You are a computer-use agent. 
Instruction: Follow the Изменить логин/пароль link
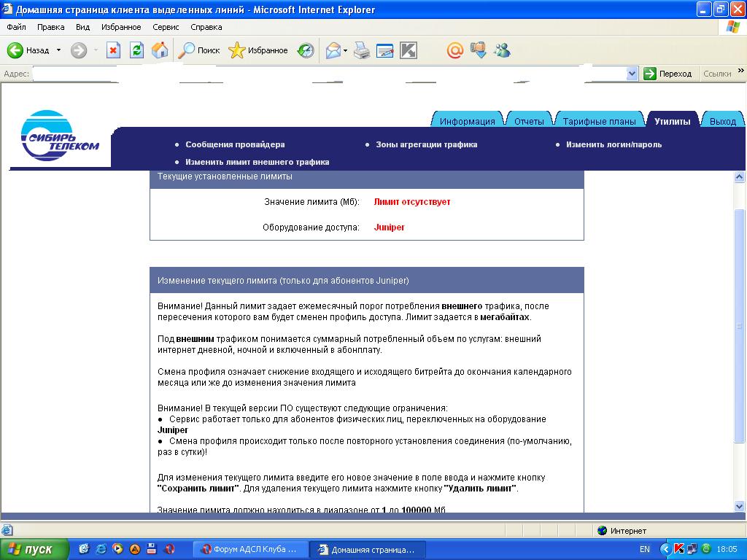(614, 144)
